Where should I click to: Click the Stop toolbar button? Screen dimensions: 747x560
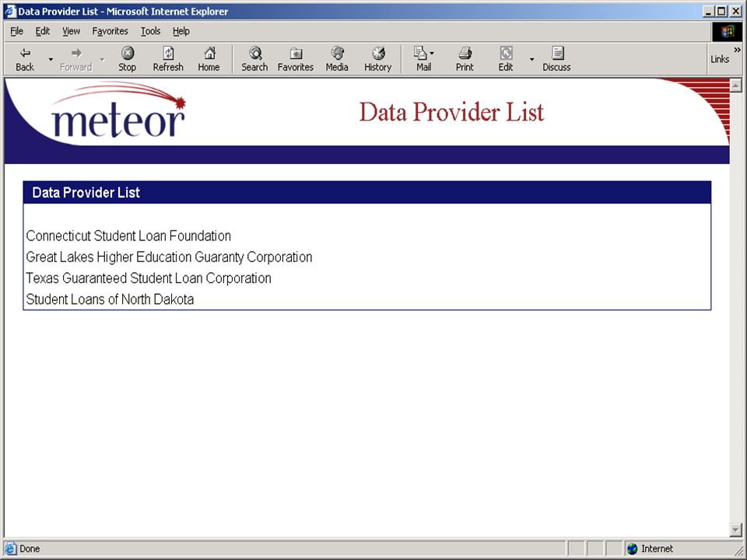tap(127, 59)
